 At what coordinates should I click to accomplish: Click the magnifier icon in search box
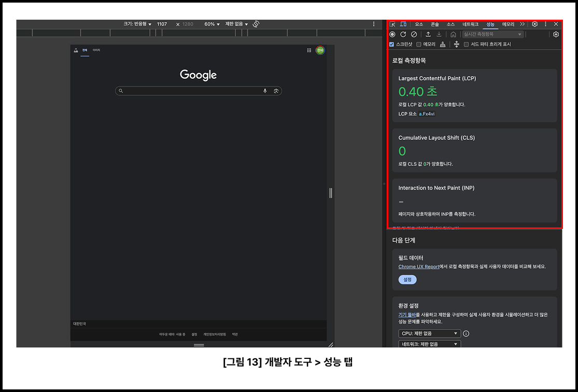121,91
